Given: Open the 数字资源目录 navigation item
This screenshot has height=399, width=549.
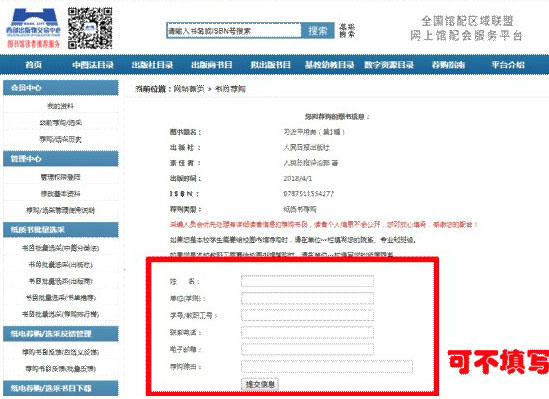Looking at the screenshot, I should (x=389, y=65).
